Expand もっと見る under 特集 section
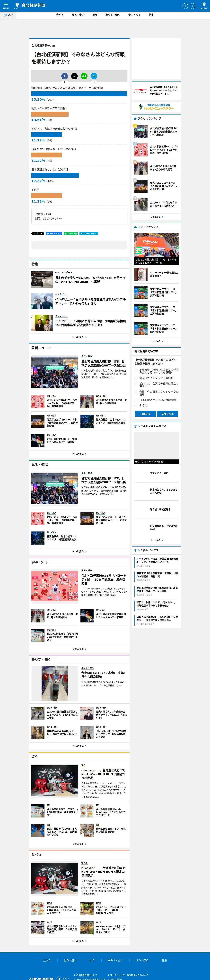Screen dimensions: 210x980 pos(79,337)
